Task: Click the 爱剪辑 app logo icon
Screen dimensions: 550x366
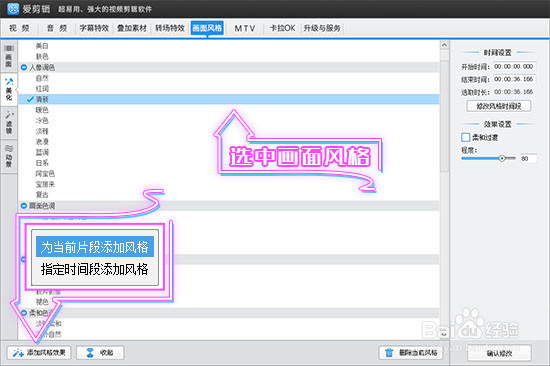Action: pyautogui.click(x=13, y=9)
